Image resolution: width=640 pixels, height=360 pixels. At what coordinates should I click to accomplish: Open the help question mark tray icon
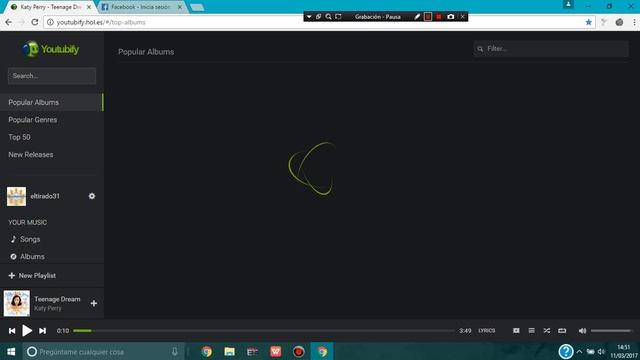click(x=566, y=351)
